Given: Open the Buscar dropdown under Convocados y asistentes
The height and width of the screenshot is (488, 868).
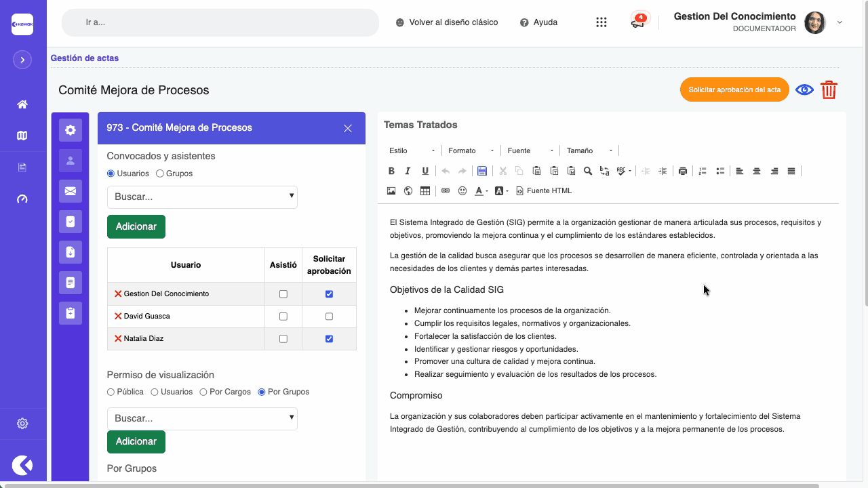Looking at the screenshot, I should [202, 197].
